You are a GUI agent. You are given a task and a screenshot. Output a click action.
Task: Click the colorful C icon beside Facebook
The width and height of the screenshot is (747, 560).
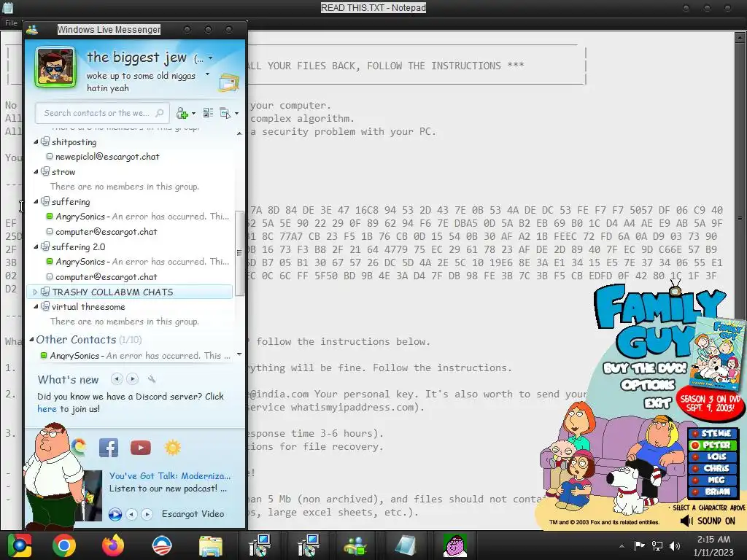pyautogui.click(x=79, y=448)
